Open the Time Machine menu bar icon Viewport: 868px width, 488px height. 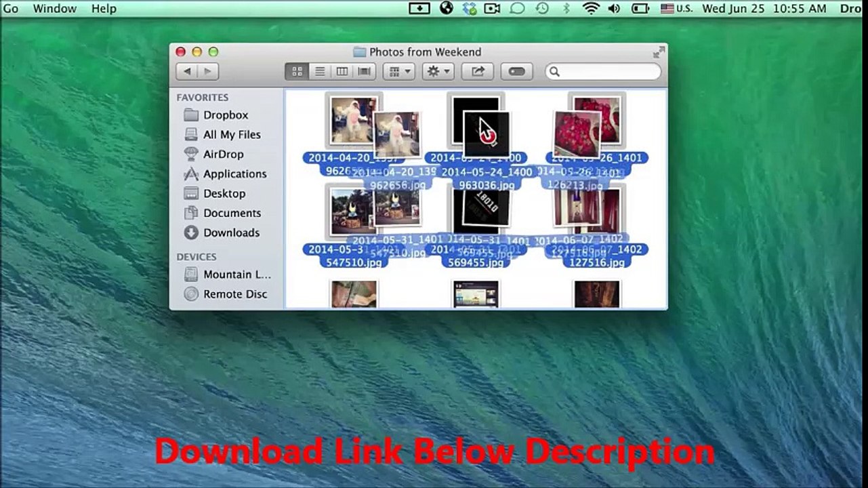click(542, 9)
